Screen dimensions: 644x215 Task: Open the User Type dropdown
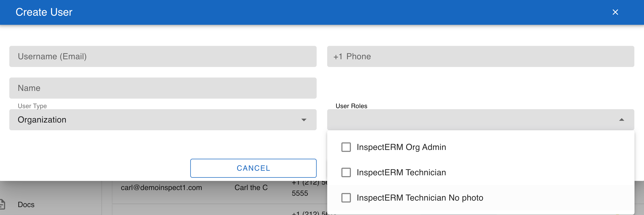coord(163,120)
